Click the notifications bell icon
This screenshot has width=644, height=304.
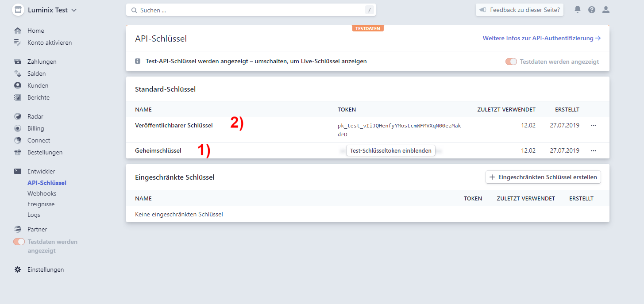578,10
